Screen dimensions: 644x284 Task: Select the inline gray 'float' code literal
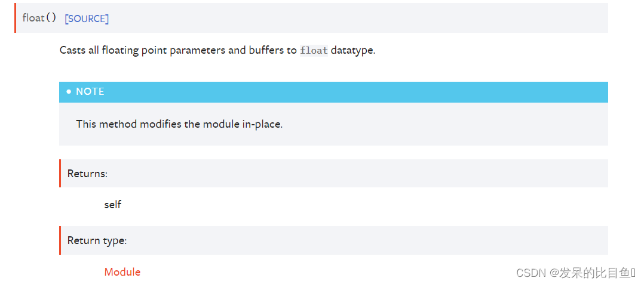click(x=314, y=51)
